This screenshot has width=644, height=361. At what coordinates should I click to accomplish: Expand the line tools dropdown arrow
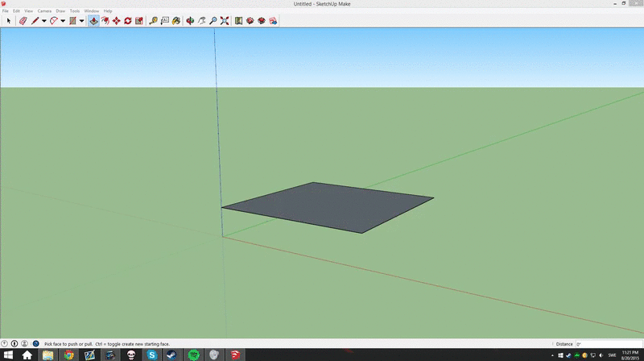click(x=44, y=21)
